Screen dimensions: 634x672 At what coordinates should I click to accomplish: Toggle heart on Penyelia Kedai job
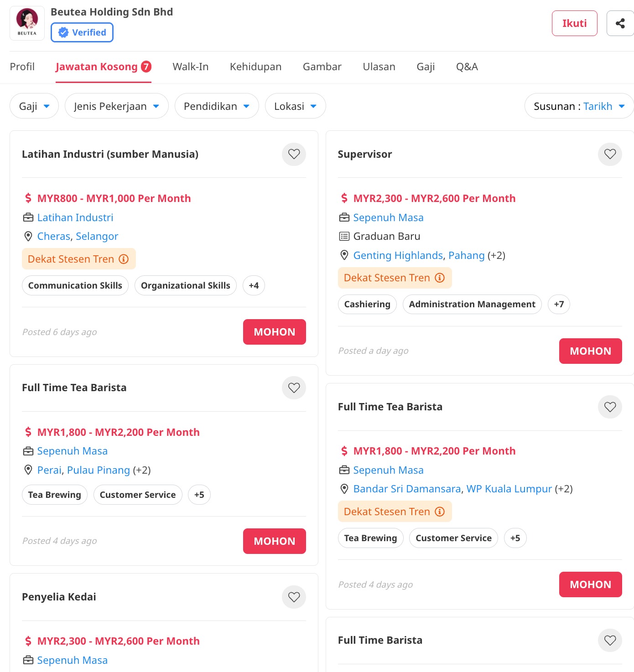294,597
